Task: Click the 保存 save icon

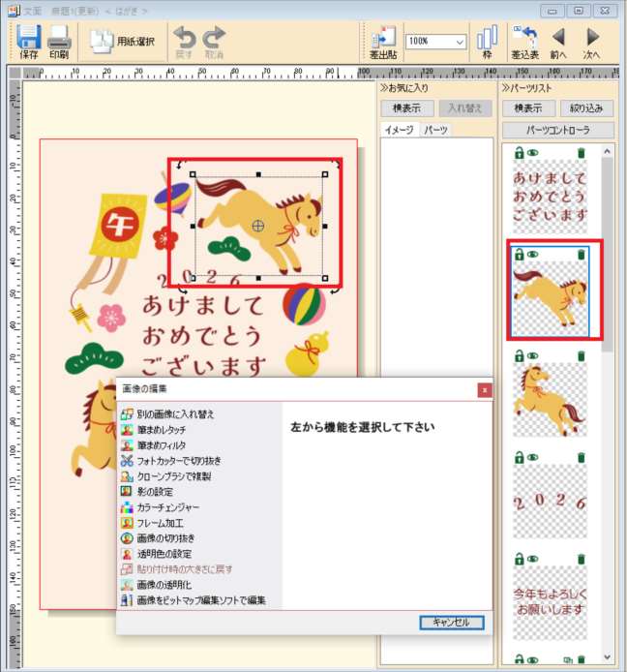Action: 29,42
